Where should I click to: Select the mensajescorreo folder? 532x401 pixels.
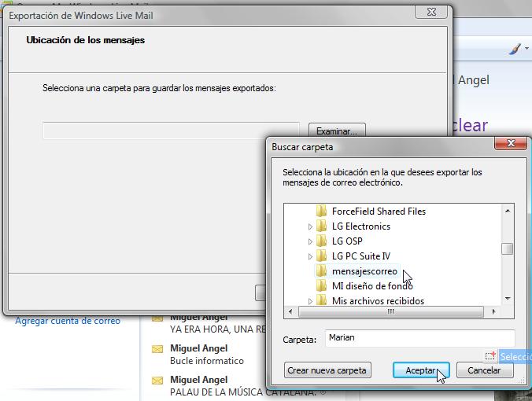(364, 271)
